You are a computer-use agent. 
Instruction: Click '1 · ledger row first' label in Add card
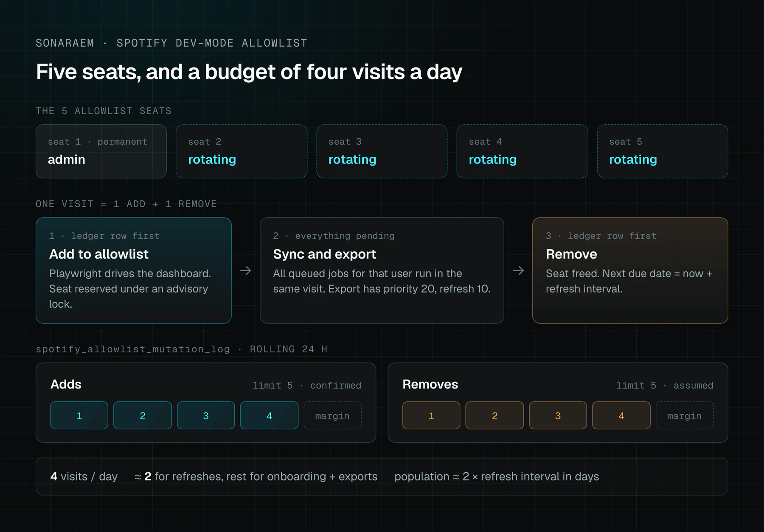pos(104,236)
